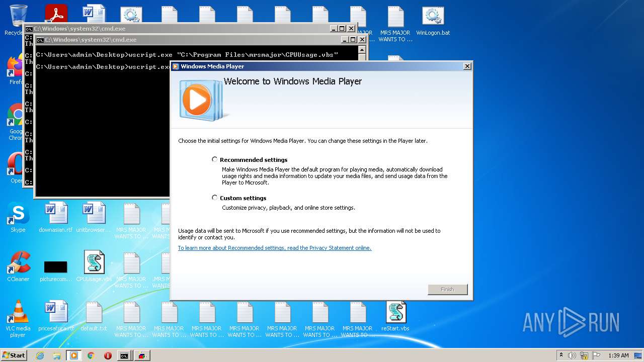The width and height of the screenshot is (644, 362).
Task: Select the reStart.vbs script file
Action: point(395,316)
